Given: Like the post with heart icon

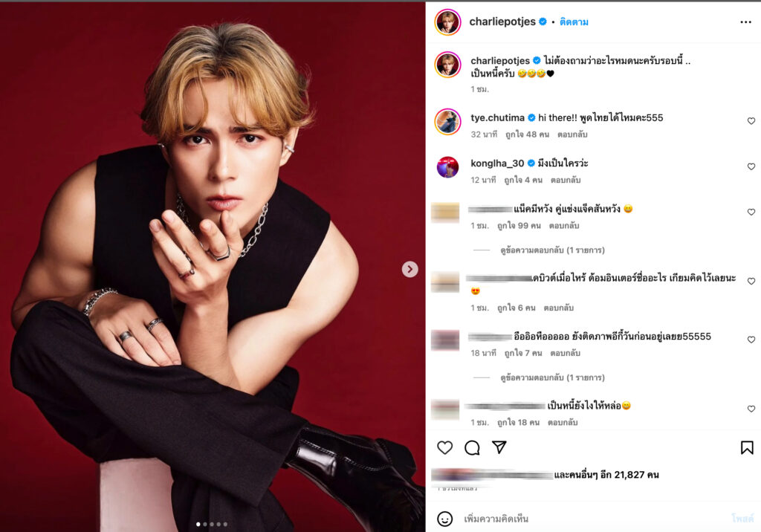Looking at the screenshot, I should click(x=444, y=447).
